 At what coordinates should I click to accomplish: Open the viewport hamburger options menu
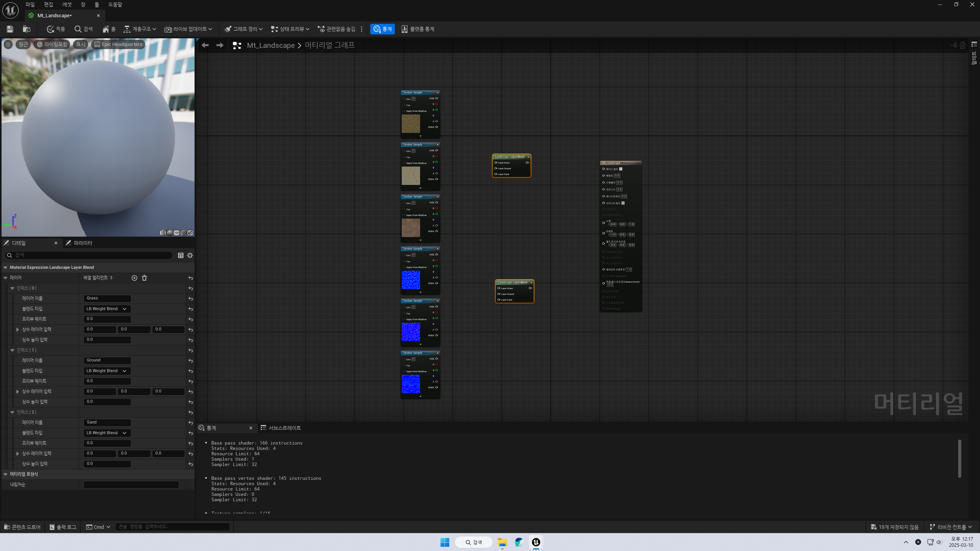8,44
